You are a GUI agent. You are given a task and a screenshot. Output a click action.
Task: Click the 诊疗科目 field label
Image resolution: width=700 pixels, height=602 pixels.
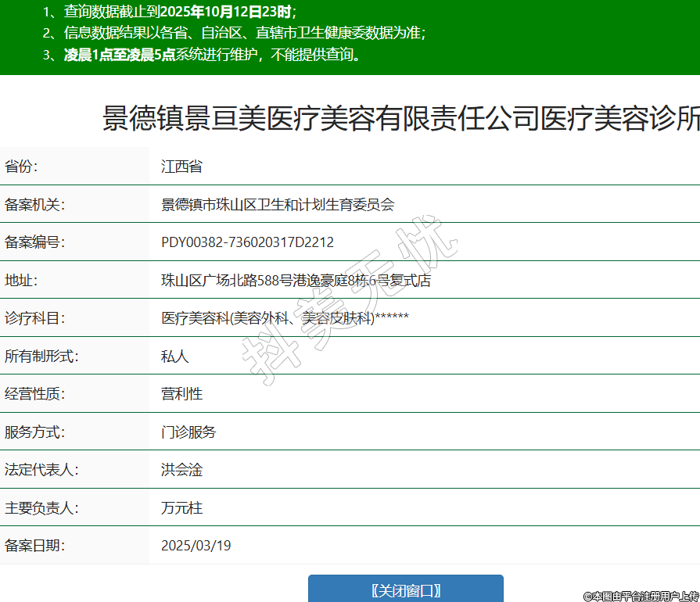coord(34,318)
